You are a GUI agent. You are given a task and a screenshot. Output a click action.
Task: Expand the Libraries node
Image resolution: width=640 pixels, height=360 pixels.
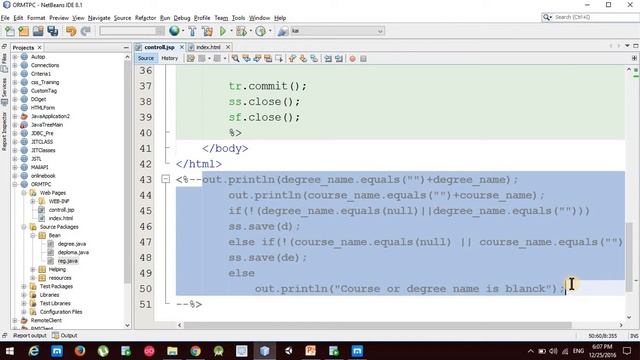24,295
